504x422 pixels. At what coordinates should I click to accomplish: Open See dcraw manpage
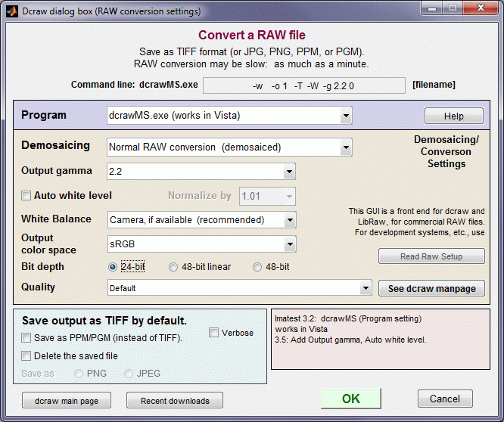point(431,288)
